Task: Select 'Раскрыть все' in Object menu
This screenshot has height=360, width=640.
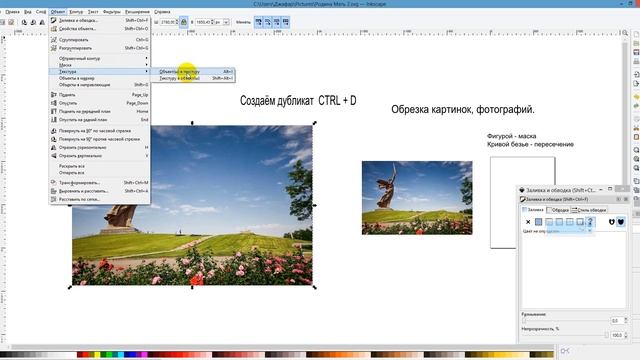Action: click(x=100, y=166)
